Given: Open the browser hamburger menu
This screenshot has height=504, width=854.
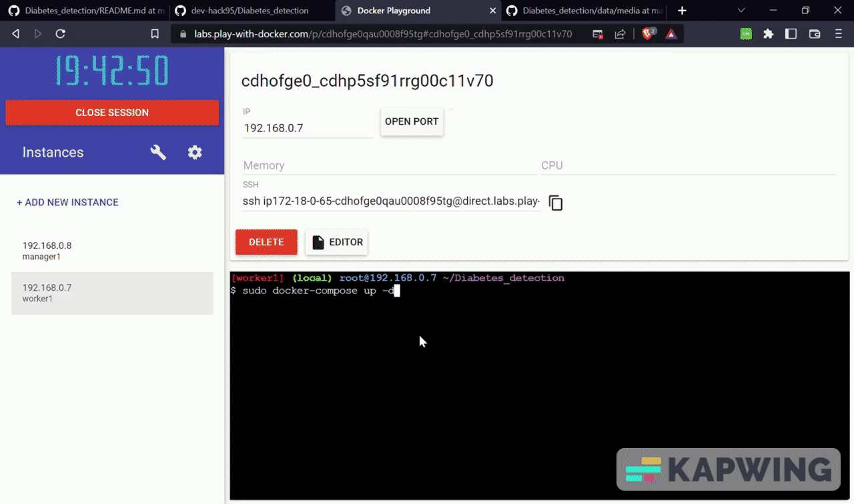Looking at the screenshot, I should (x=839, y=34).
